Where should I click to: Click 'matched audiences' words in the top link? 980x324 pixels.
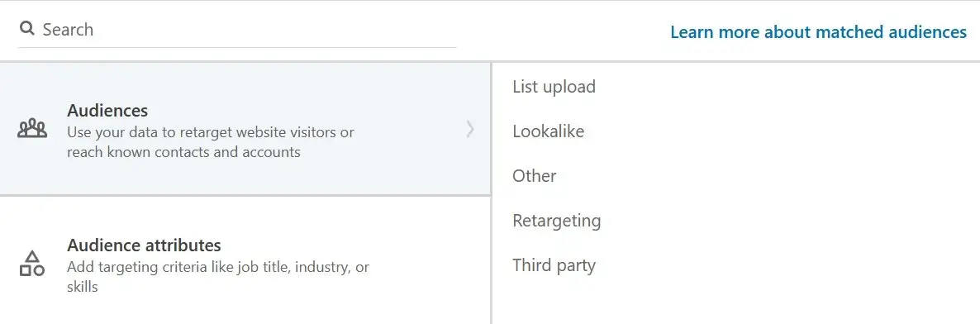click(x=892, y=32)
